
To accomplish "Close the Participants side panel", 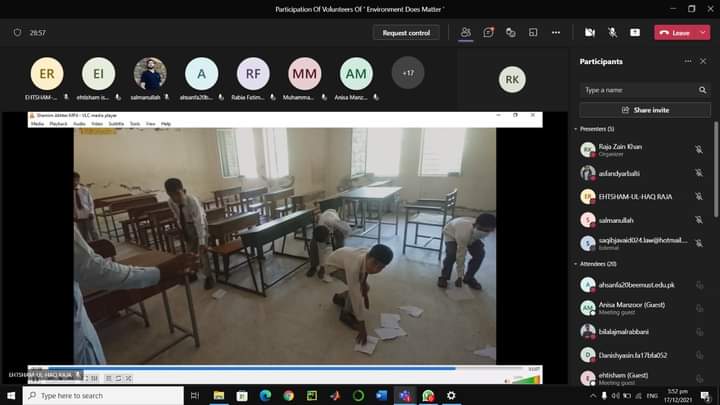I will [703, 62].
